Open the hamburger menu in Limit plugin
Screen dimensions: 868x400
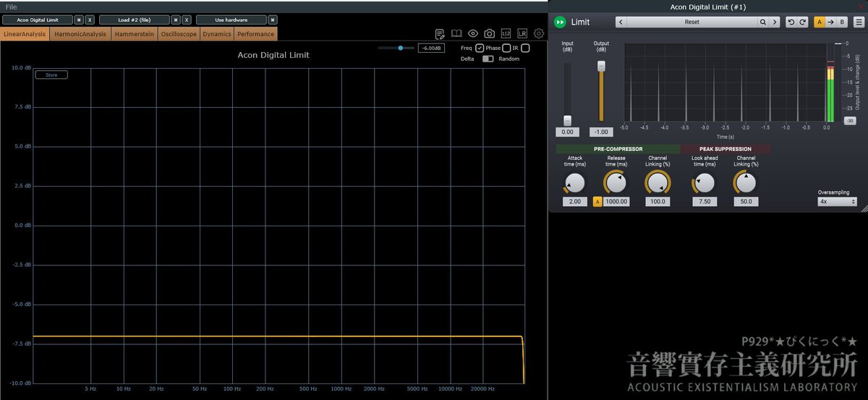[859, 22]
